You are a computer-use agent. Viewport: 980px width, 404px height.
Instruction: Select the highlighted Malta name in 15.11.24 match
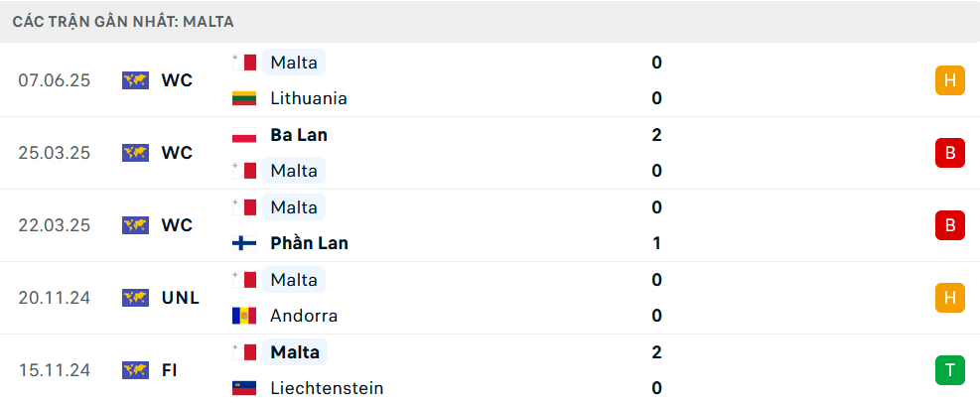pos(294,352)
